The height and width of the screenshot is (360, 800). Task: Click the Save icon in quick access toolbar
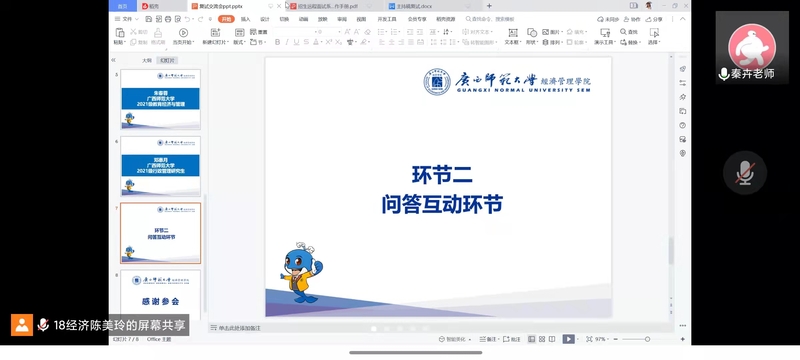tap(148, 19)
